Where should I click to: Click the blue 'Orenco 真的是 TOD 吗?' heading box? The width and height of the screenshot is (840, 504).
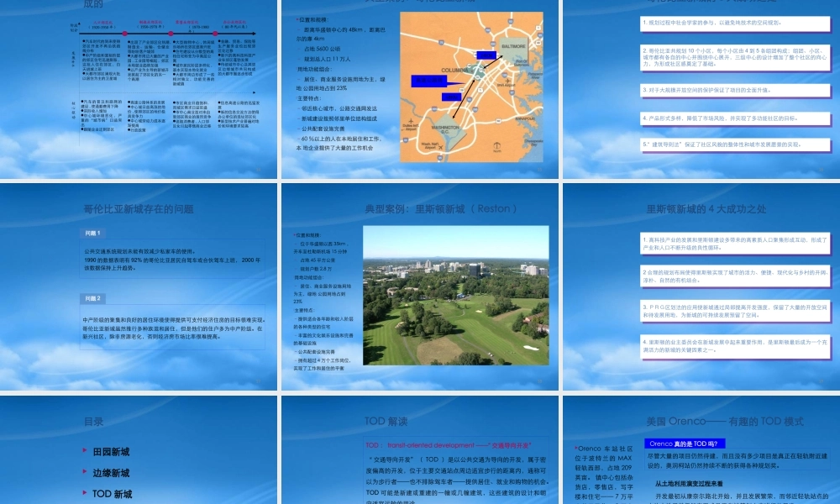686,444
